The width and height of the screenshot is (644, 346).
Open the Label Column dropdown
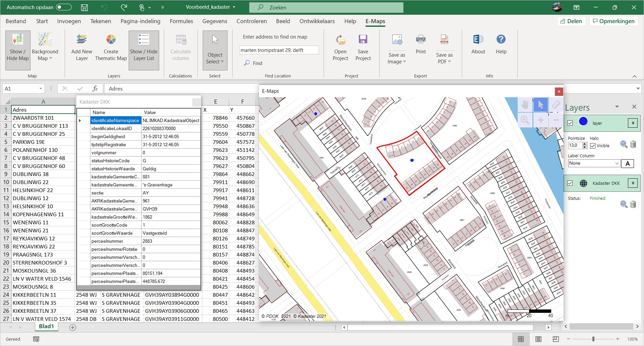593,163
